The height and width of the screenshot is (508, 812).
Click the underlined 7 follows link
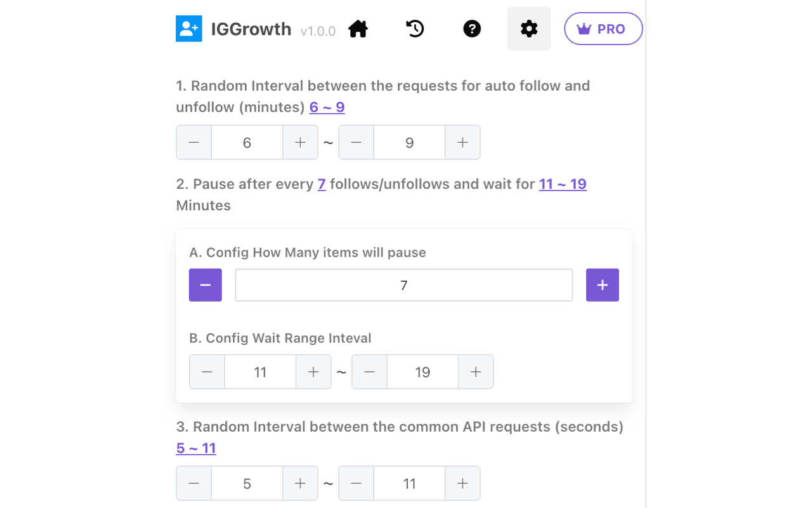pyautogui.click(x=322, y=184)
